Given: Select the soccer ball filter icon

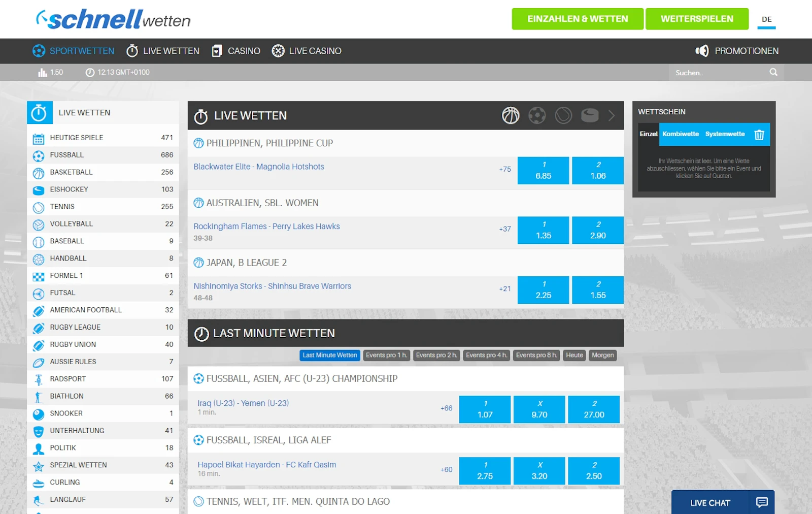Looking at the screenshot, I should (x=537, y=115).
